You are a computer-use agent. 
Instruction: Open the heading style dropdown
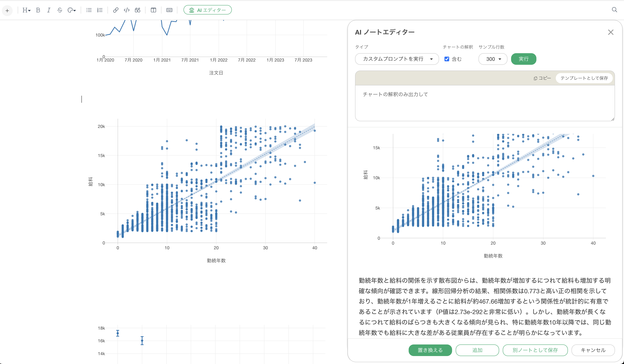pyautogui.click(x=26, y=10)
